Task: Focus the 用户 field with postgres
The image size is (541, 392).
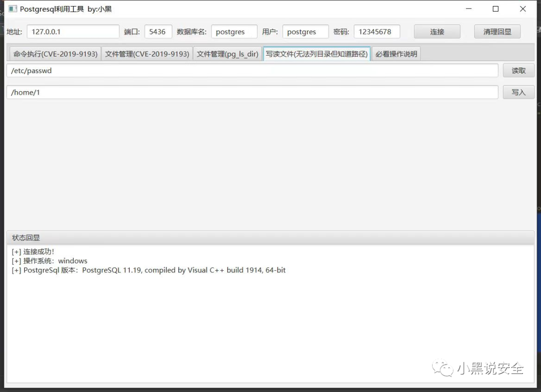Action: [306, 32]
